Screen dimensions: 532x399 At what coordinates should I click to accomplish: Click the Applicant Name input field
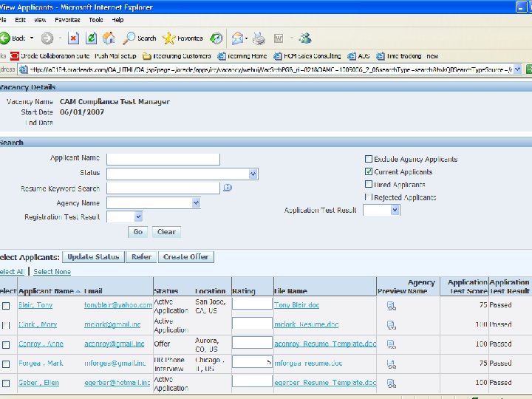pos(163,159)
